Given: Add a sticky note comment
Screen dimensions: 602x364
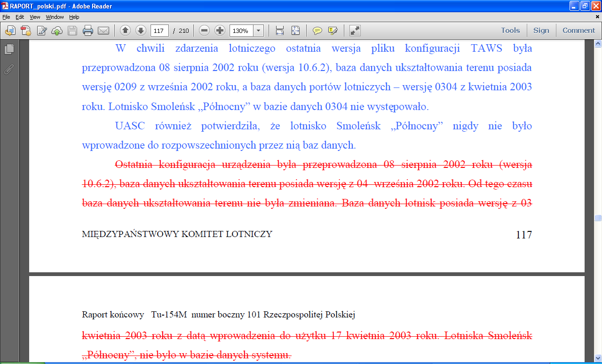Looking at the screenshot, I should 317,31.
